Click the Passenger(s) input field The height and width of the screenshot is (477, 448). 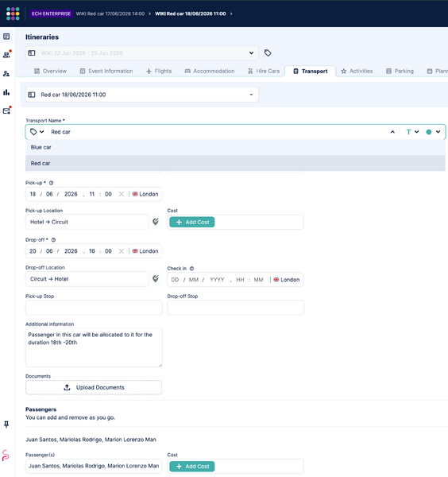[x=94, y=466]
